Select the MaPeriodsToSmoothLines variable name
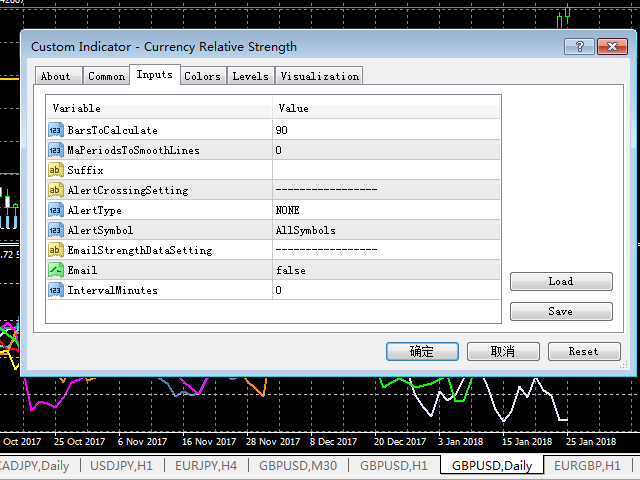The height and width of the screenshot is (480, 640). coord(133,151)
